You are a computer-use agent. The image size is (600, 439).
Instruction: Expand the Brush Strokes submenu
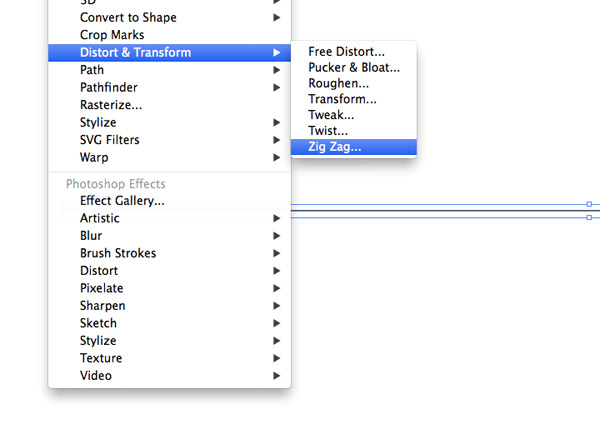[x=118, y=253]
